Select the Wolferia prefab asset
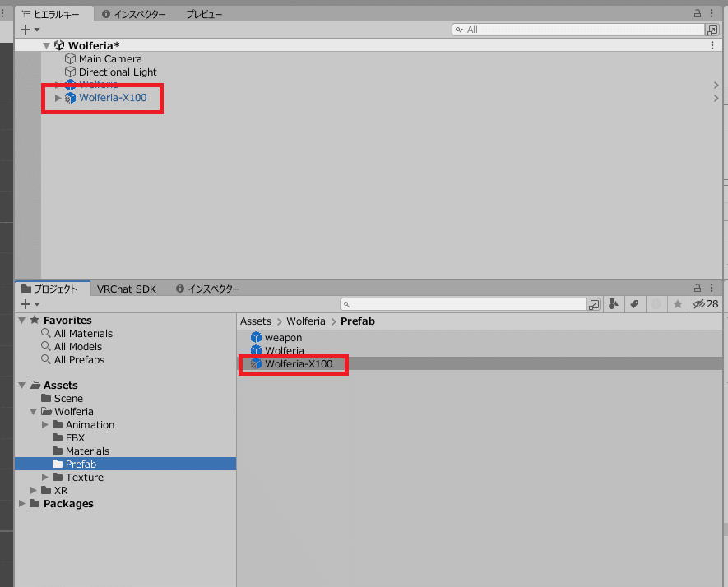The image size is (728, 587). pos(284,351)
